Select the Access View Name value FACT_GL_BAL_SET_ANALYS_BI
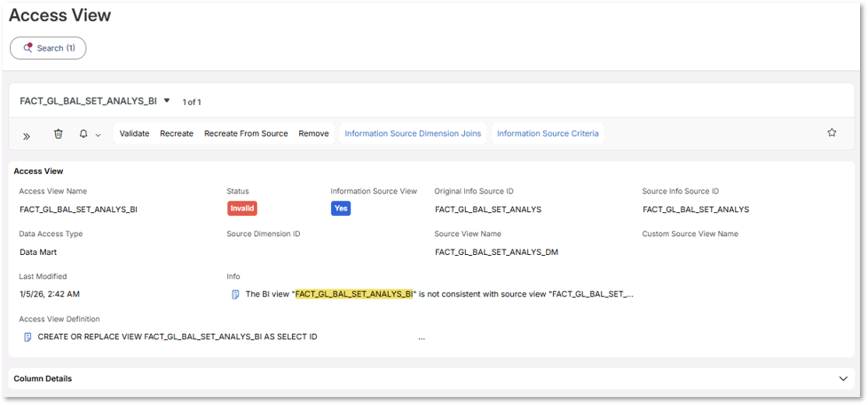Screen dimensions: 868x405 (x=78, y=210)
